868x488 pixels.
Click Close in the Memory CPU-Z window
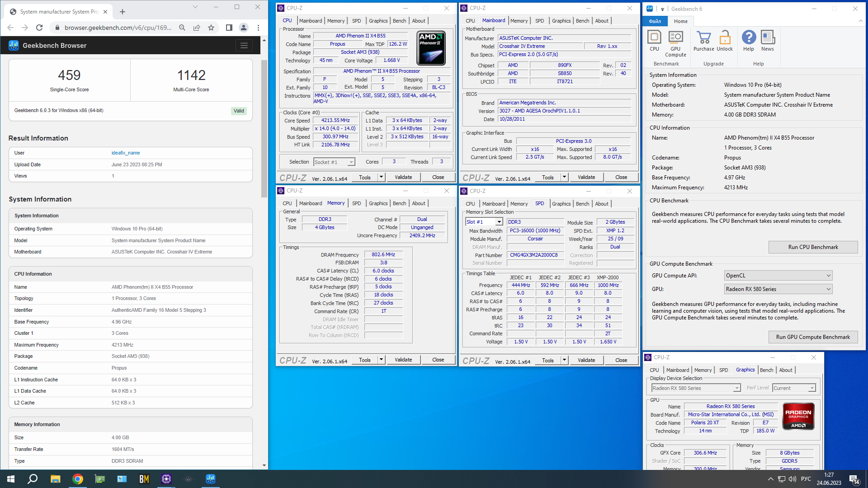click(438, 360)
